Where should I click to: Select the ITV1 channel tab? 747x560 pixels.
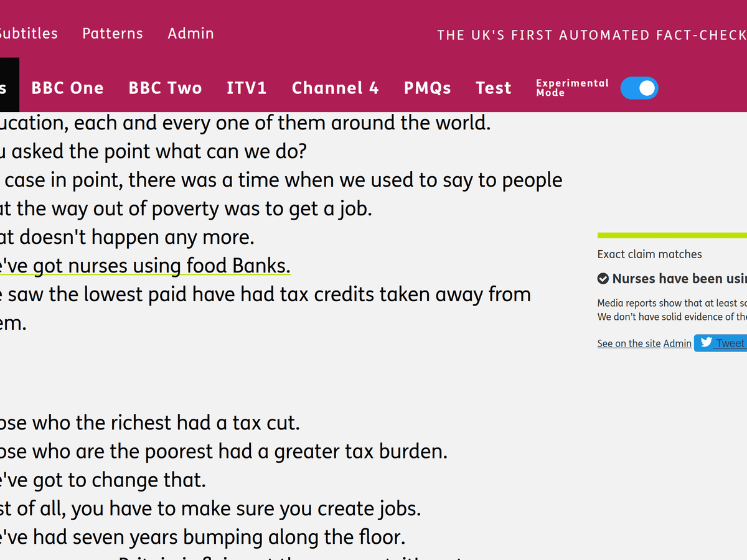coord(247,88)
